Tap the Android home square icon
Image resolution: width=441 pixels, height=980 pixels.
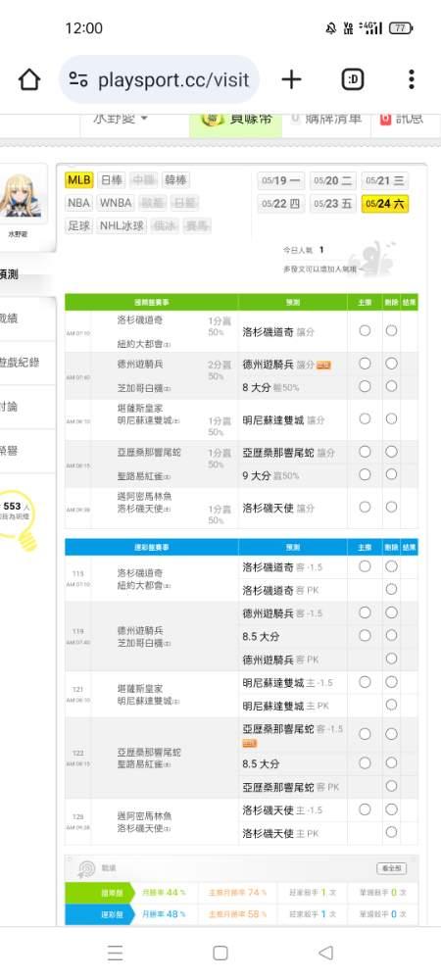220,953
